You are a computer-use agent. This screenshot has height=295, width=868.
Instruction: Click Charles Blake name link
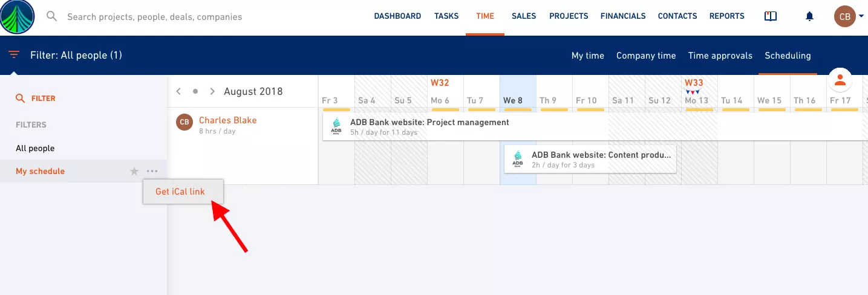(x=228, y=120)
